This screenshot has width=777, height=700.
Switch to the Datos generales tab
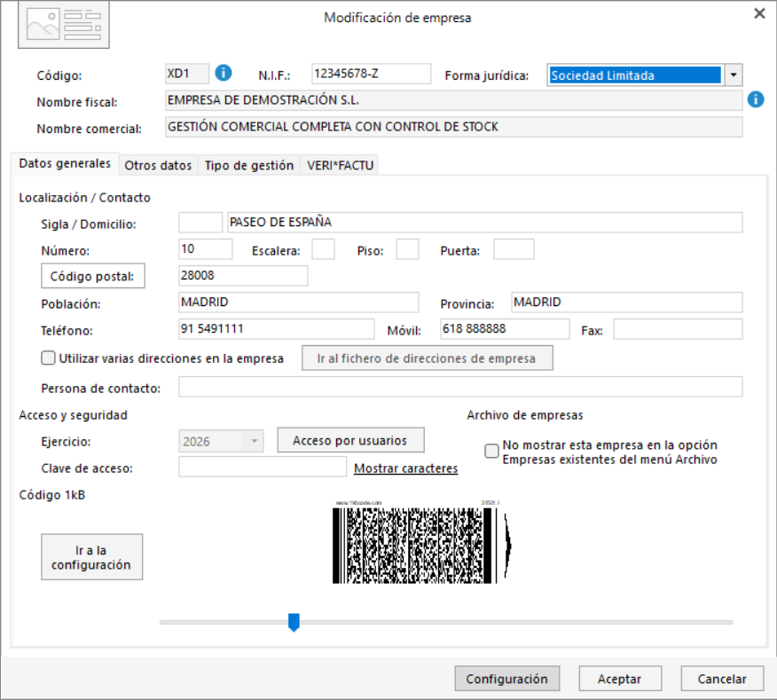65,163
